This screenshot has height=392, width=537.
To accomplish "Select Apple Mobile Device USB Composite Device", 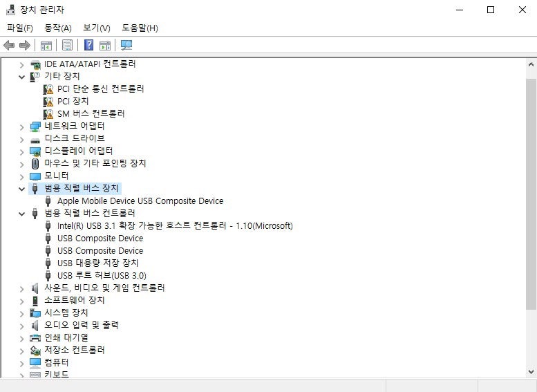I will (x=140, y=200).
